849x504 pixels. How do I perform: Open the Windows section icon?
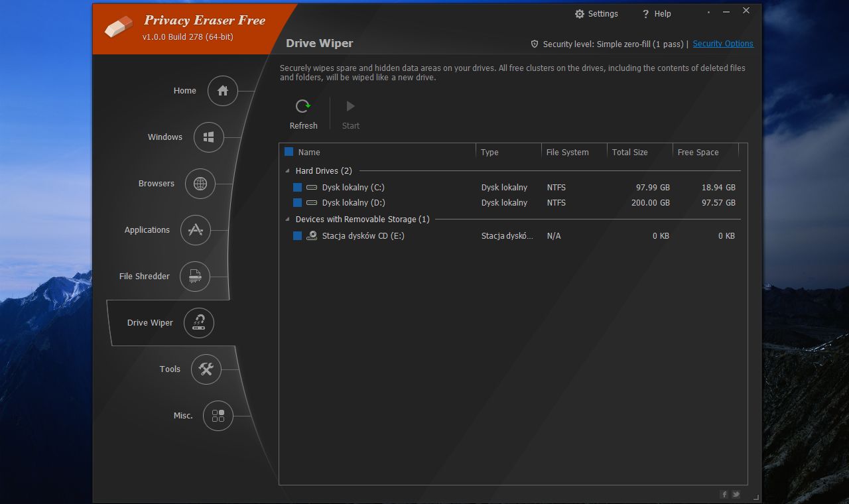tap(209, 137)
